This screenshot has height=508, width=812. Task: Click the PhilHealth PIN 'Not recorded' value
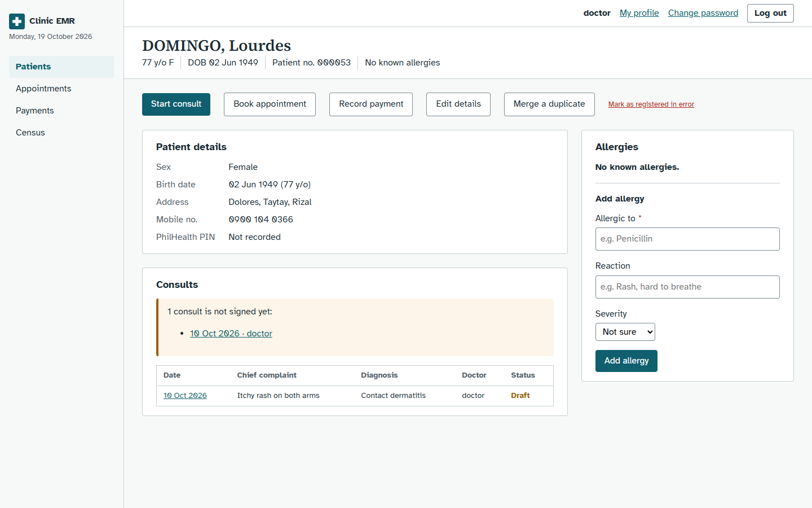(x=255, y=237)
